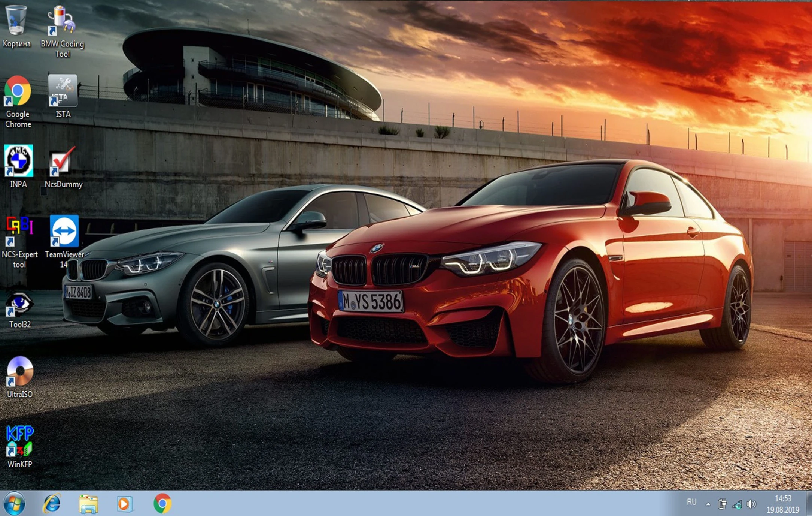Click the INPA BMW logo shortcut
The image size is (812, 516).
pos(18,166)
